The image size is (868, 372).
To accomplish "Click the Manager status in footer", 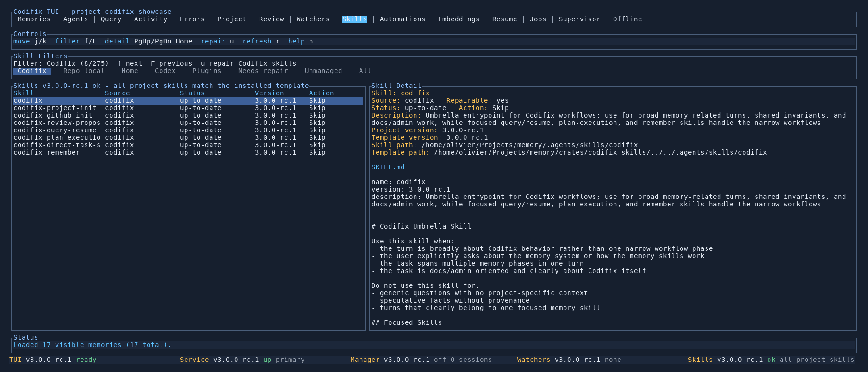I will click(421, 360).
